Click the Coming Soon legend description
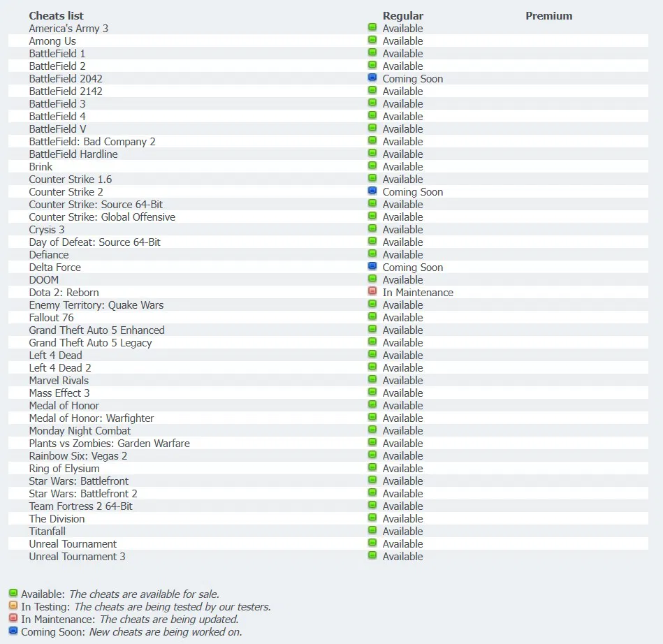Image resolution: width=663 pixels, height=644 pixels. pyautogui.click(x=166, y=632)
